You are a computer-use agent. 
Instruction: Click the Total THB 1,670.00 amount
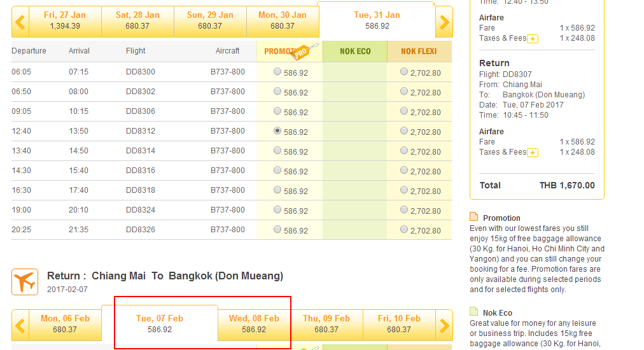pyautogui.click(x=567, y=185)
